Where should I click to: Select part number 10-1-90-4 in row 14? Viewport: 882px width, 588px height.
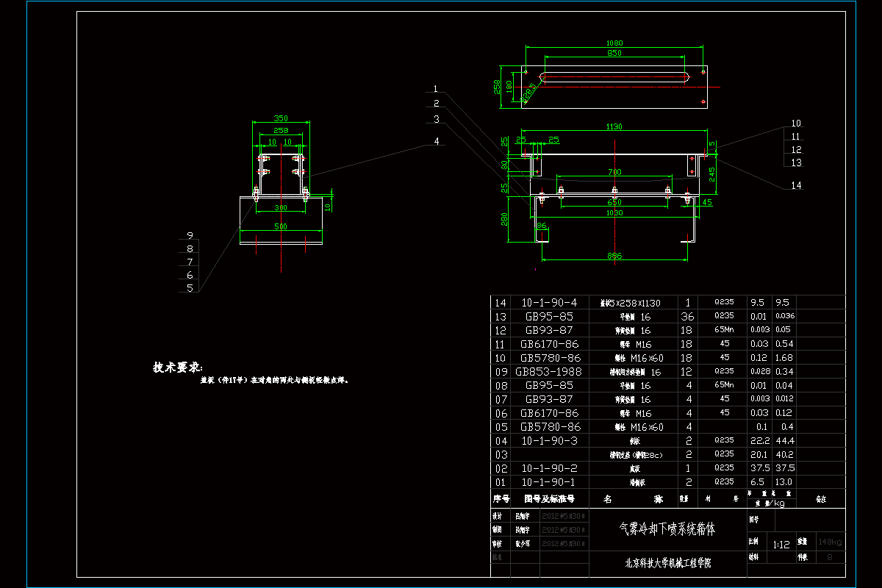(x=550, y=303)
